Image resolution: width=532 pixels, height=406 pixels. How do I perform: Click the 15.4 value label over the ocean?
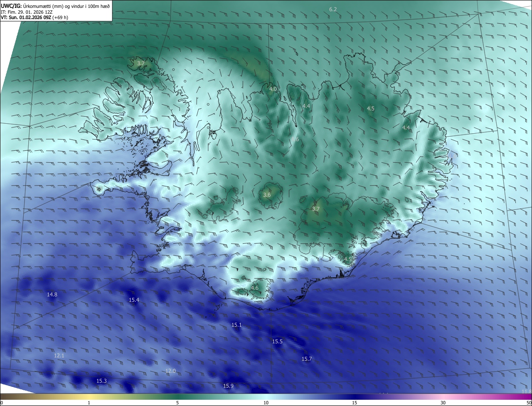(x=134, y=300)
